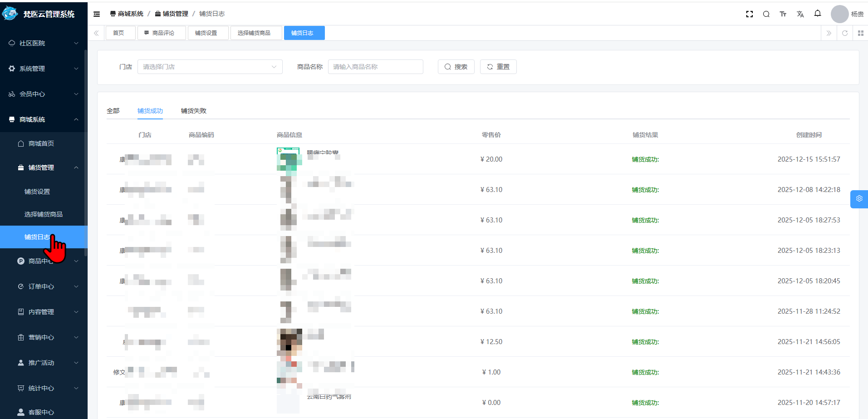Open the 选择铺货商品 page tab
Screen dimensions: 868x419
tap(254, 33)
